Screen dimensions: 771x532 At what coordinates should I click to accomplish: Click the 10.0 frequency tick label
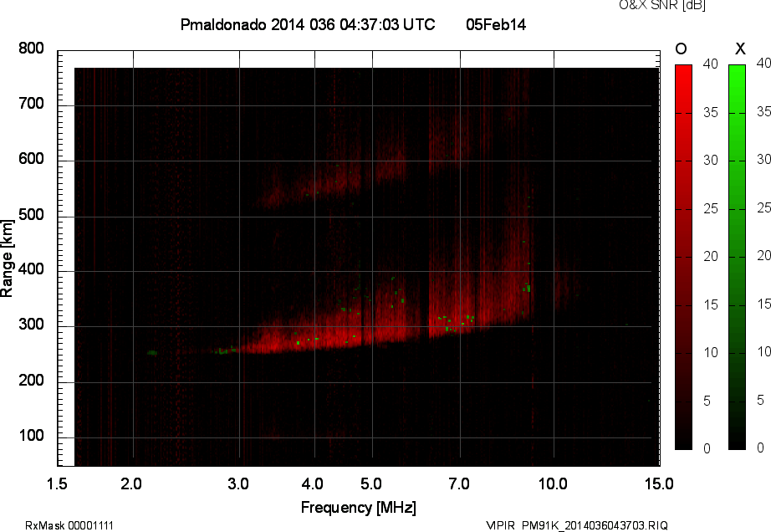(553, 483)
